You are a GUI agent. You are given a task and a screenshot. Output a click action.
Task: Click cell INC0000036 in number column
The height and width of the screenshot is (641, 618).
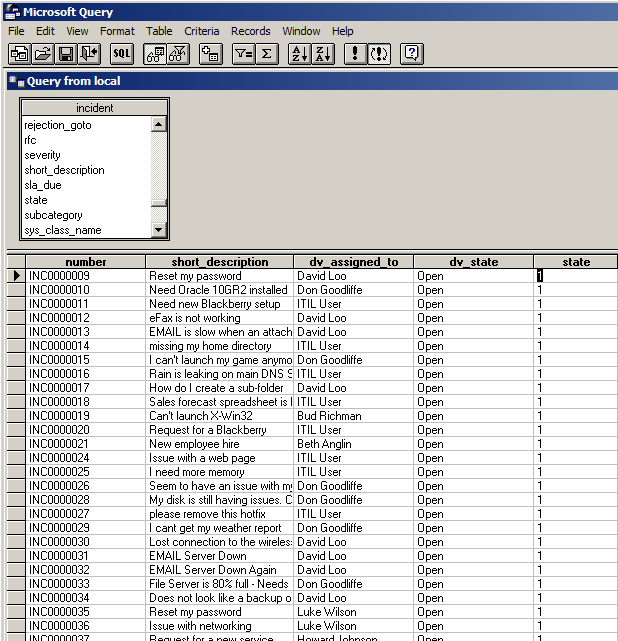pos(85,626)
